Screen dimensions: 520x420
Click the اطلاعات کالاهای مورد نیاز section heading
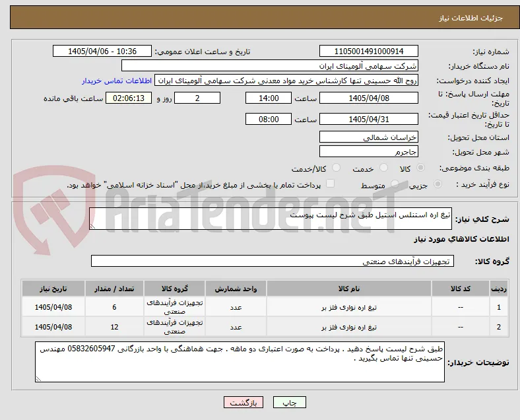tap(461, 239)
